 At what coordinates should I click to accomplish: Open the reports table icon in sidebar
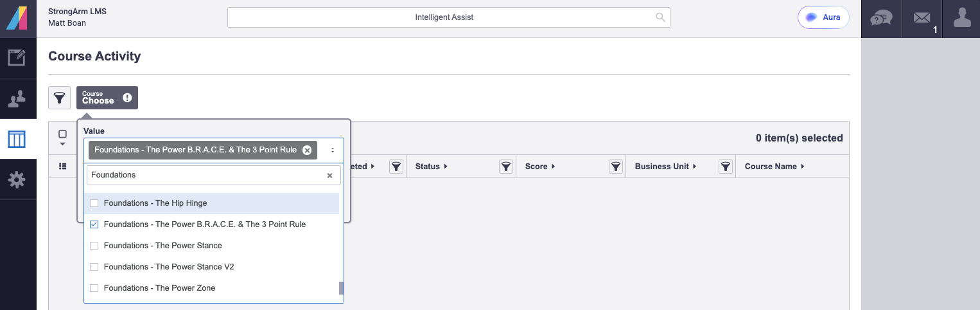(x=17, y=139)
